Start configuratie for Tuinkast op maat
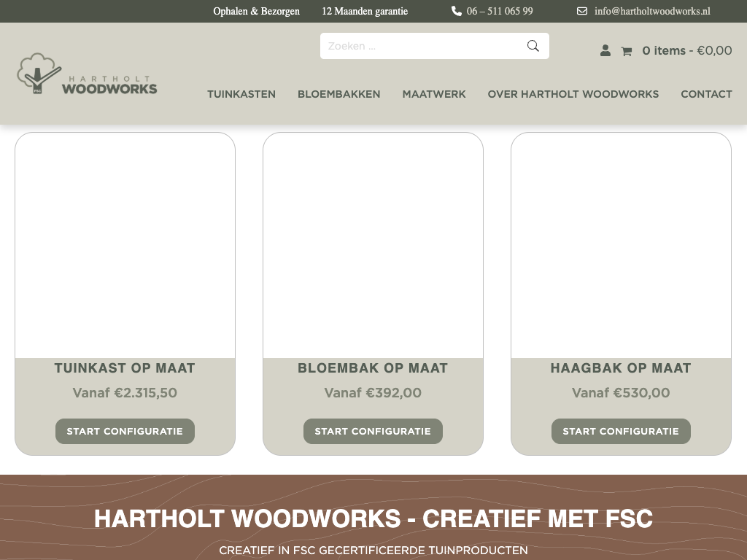The width and height of the screenshot is (747, 560). coord(125,431)
